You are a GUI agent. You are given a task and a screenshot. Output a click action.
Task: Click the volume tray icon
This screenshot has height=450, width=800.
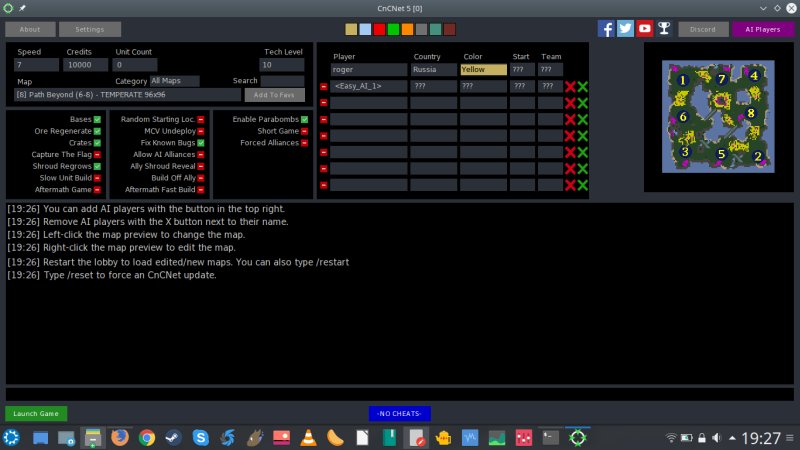717,438
